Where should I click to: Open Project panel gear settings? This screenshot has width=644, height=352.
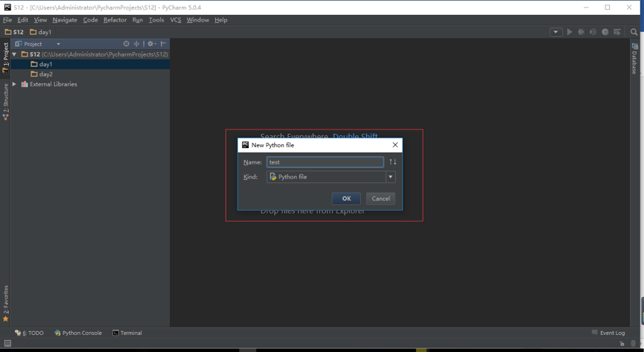click(x=152, y=44)
